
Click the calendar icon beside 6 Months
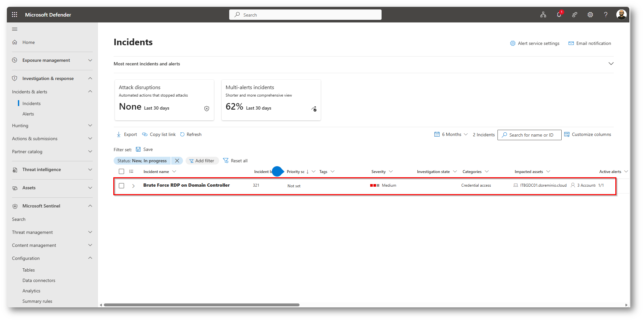(437, 134)
